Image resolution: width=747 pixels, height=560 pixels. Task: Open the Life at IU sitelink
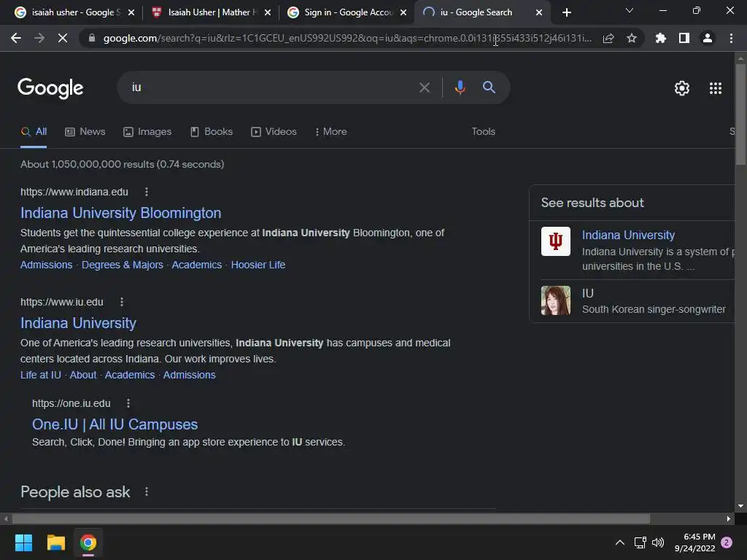coord(41,375)
